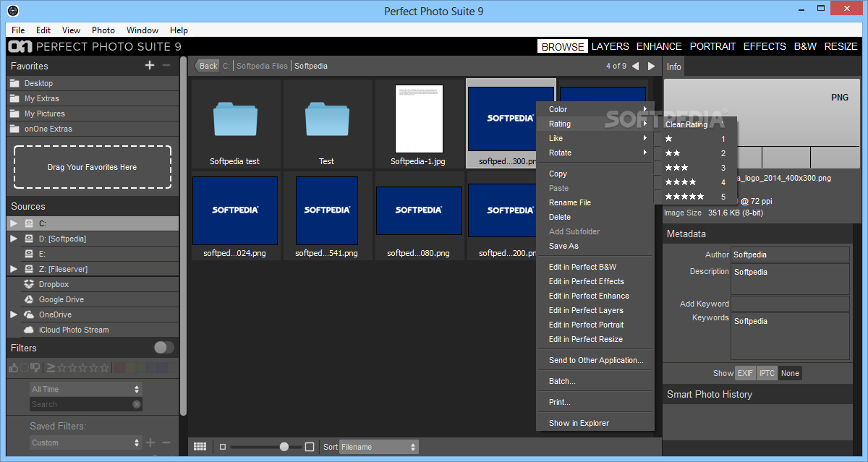The width and height of the screenshot is (868, 462).
Task: Switch to the EFFECTS module tab
Action: pyautogui.click(x=765, y=46)
